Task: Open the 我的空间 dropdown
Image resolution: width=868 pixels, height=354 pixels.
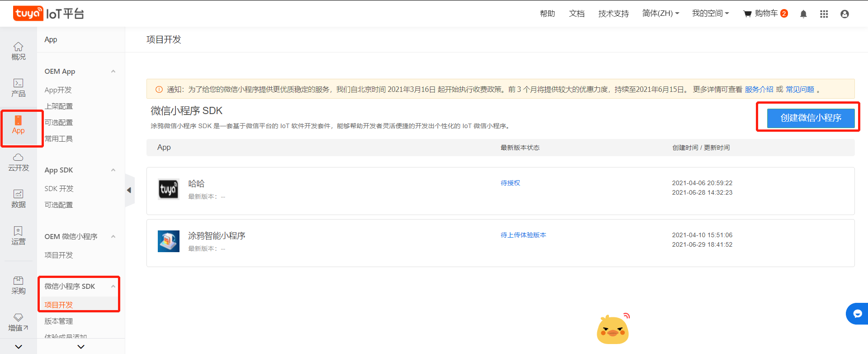Action: [710, 14]
